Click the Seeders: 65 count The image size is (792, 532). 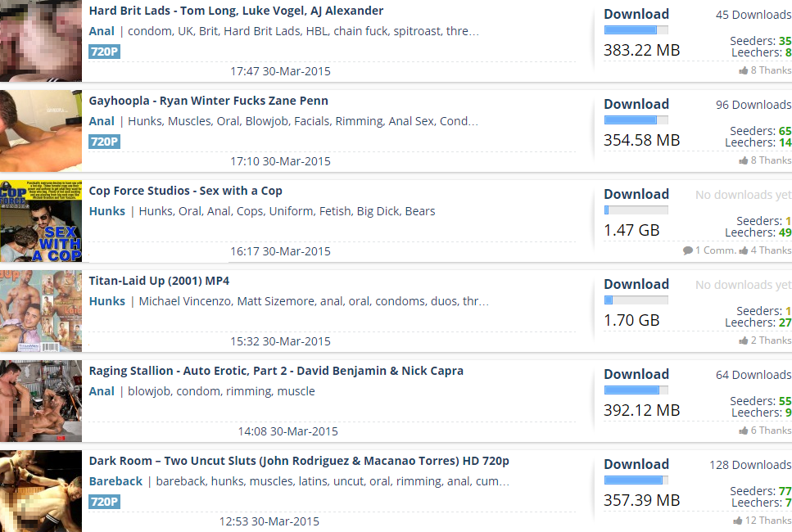[760, 131]
